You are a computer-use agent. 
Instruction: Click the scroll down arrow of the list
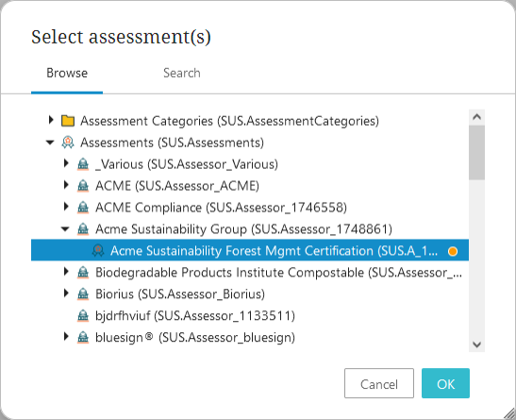[476, 344]
